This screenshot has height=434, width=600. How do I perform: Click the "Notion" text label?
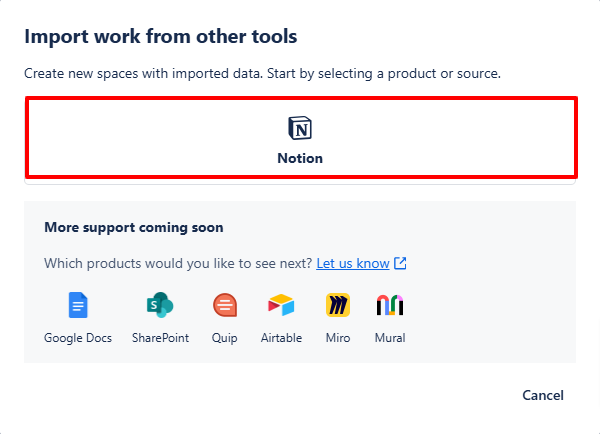click(300, 158)
